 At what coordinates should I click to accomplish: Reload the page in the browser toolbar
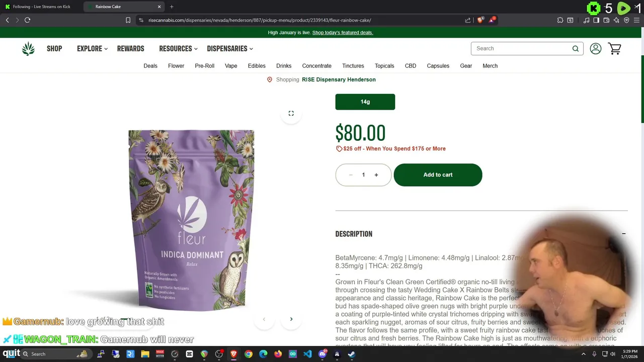(27, 20)
